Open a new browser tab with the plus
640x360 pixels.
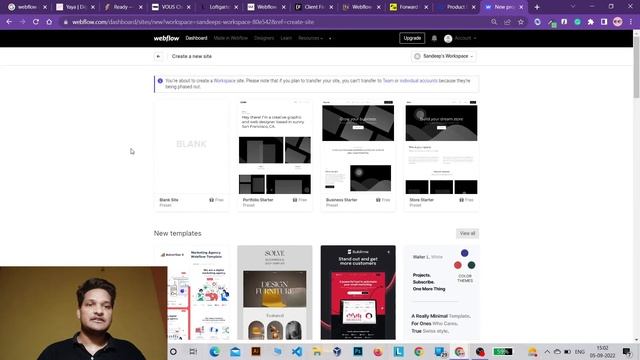[x=537, y=7]
